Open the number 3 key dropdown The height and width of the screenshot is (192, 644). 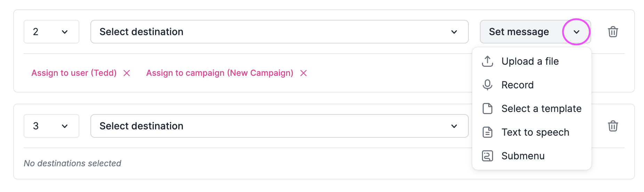click(51, 126)
